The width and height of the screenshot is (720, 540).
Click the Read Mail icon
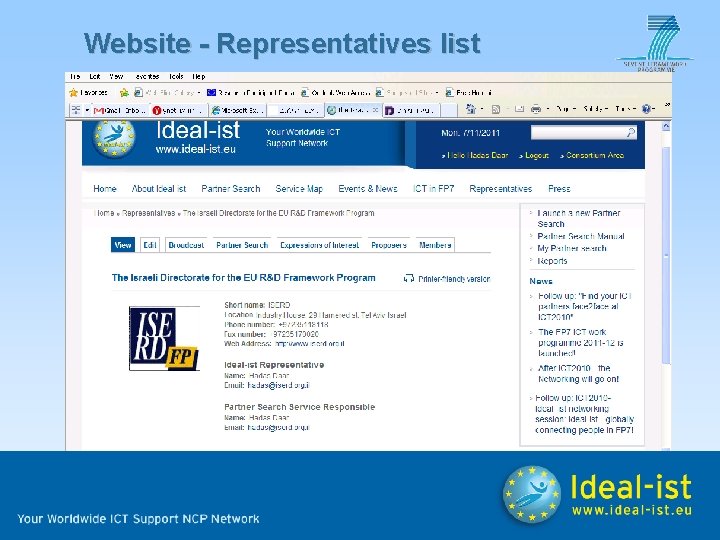(519, 109)
